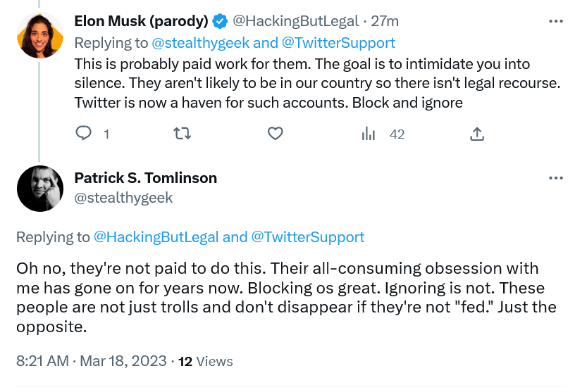The image size is (575, 392).
Task: Retweet the Elon Musk (parody) tweet
Action: (182, 134)
